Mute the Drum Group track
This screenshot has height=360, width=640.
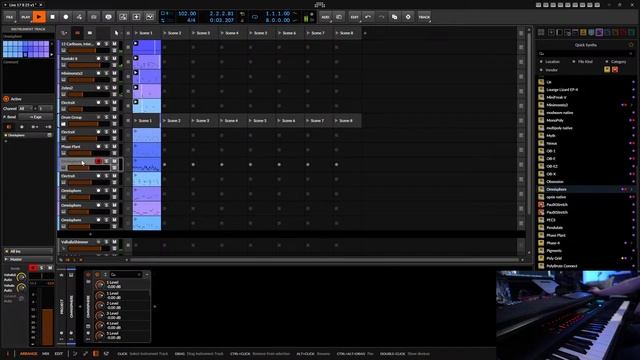tap(114, 118)
